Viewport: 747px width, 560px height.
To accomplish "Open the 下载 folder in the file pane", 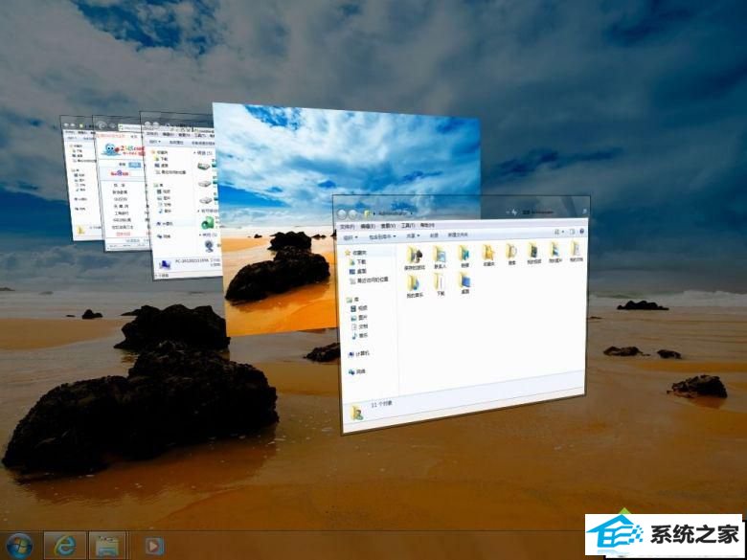I will [440, 285].
